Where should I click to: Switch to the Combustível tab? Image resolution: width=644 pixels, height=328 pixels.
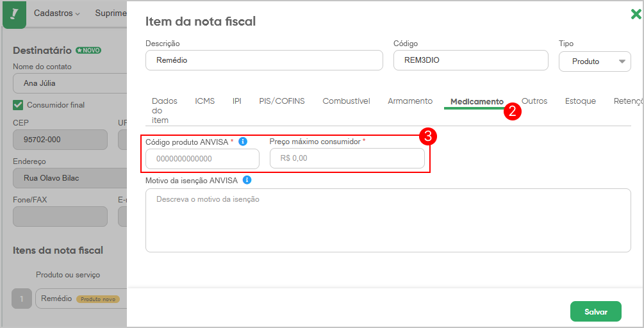[346, 101]
